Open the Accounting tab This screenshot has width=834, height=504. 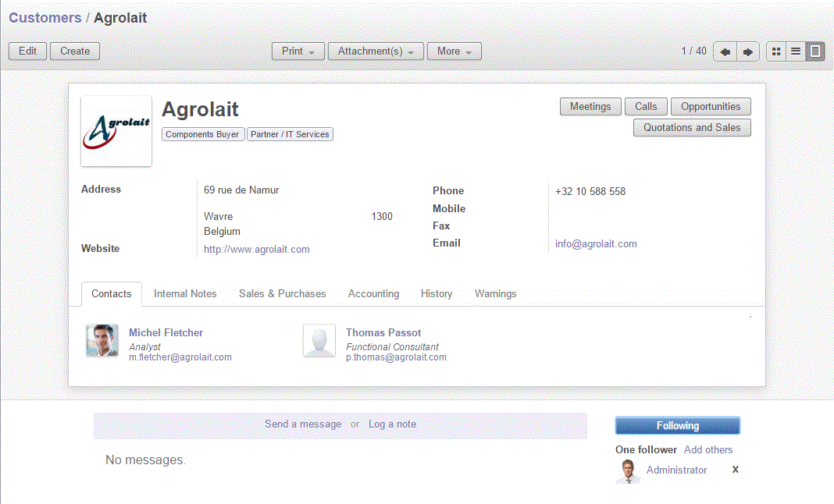pyautogui.click(x=373, y=294)
